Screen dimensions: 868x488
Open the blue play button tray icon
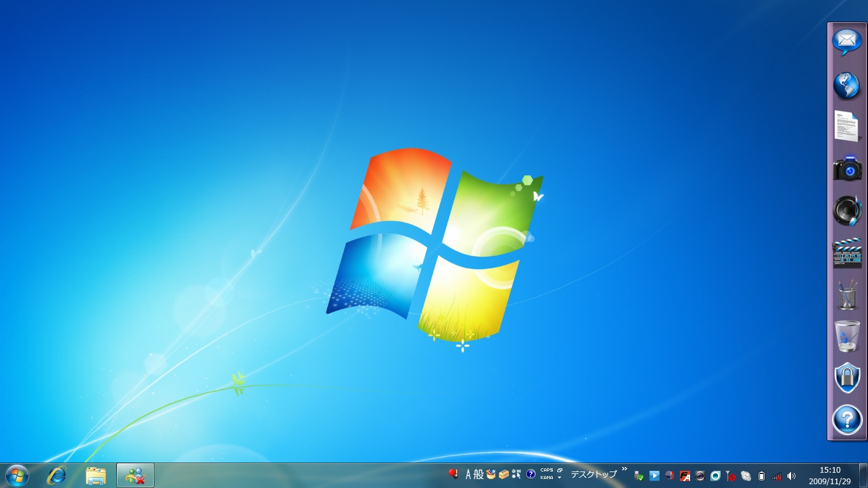tap(654, 475)
